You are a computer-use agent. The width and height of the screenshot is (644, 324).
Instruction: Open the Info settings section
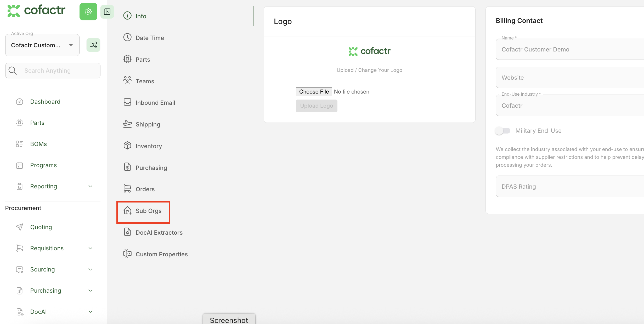pos(141,16)
